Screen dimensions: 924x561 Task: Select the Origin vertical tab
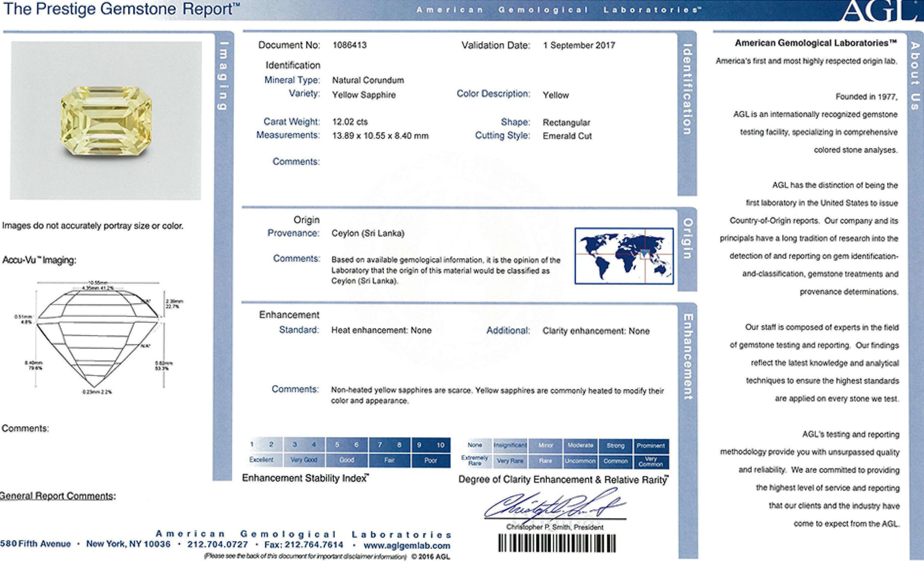(x=687, y=239)
